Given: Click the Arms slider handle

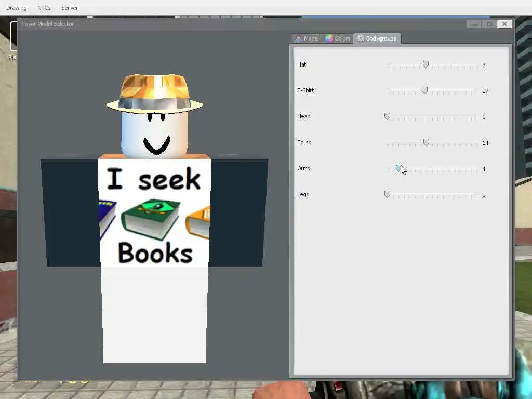Looking at the screenshot, I should point(398,168).
